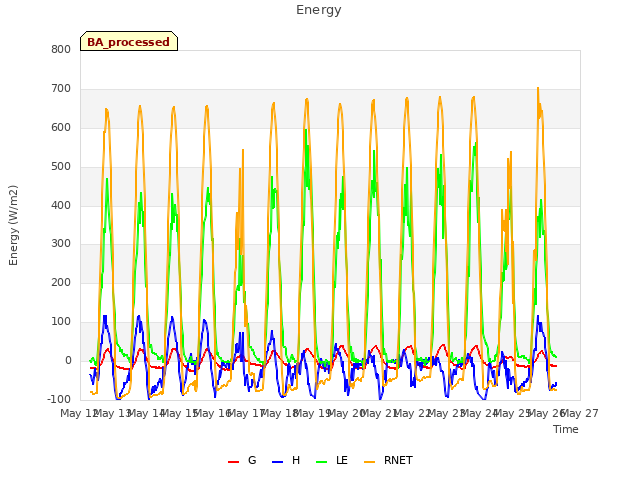Click the Time x-axis label
640x480 pixels.
(566, 429)
